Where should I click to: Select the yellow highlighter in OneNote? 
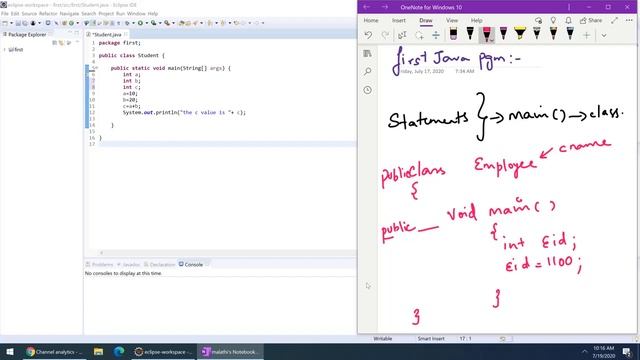click(520, 34)
